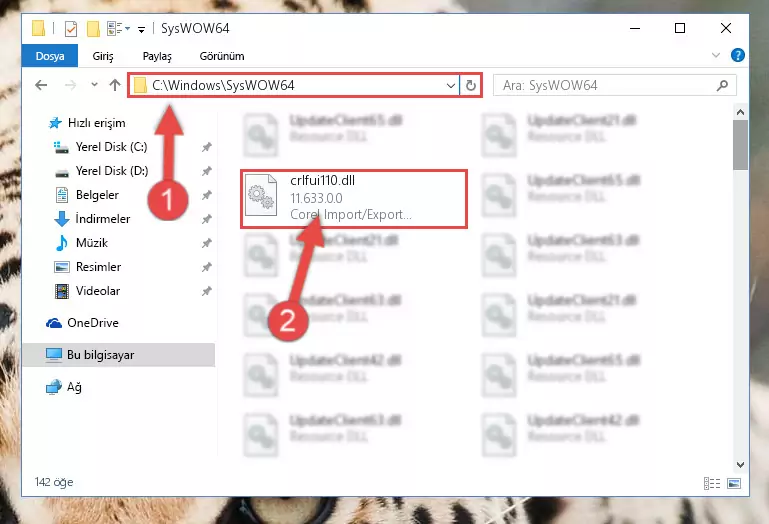Switch to the Giriş tab
The image size is (769, 524).
pyautogui.click(x=103, y=56)
